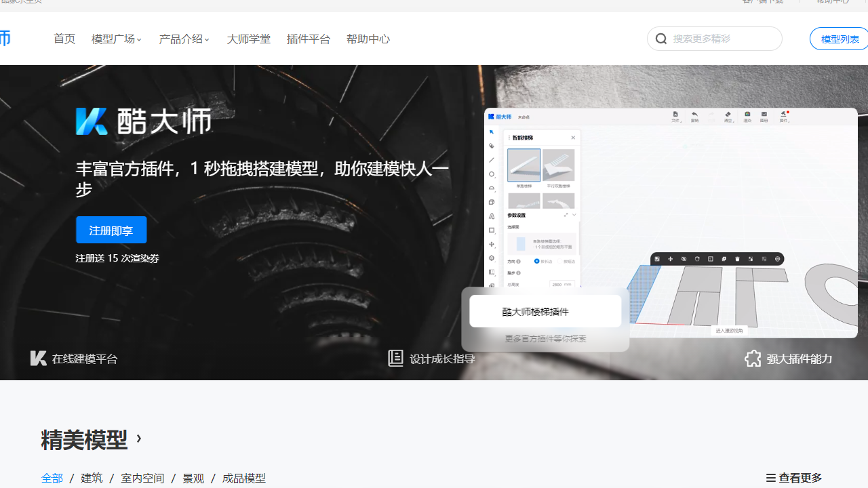Select the 按长边 radio button
The image size is (868, 488).
tap(536, 260)
